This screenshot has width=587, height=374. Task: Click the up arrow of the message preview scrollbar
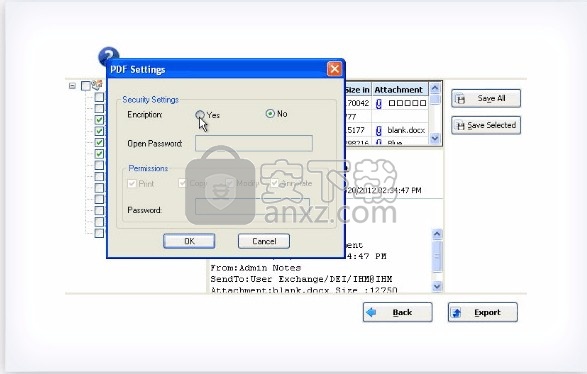point(437,234)
